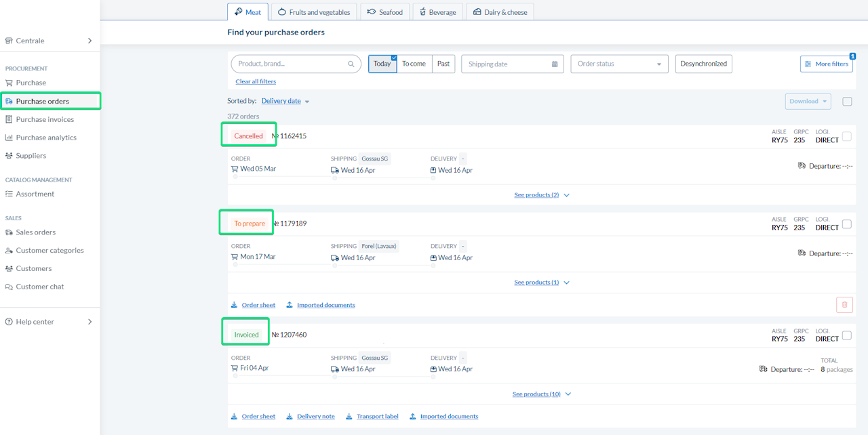Image resolution: width=868 pixels, height=435 pixels.
Task: Open Customer chat
Action: [x=40, y=287]
